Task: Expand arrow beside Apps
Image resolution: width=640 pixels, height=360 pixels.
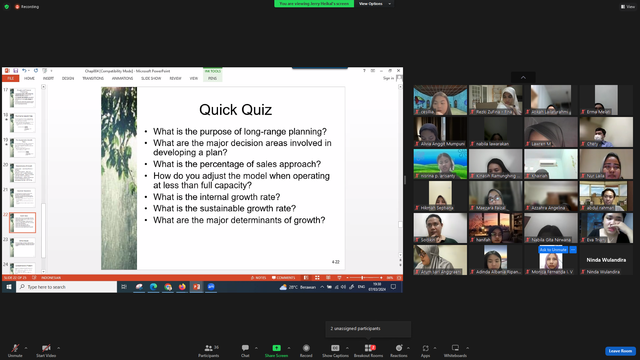Action: (435, 348)
